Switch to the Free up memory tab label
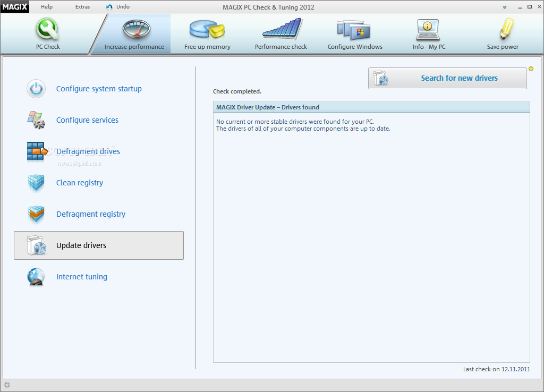 point(207,47)
